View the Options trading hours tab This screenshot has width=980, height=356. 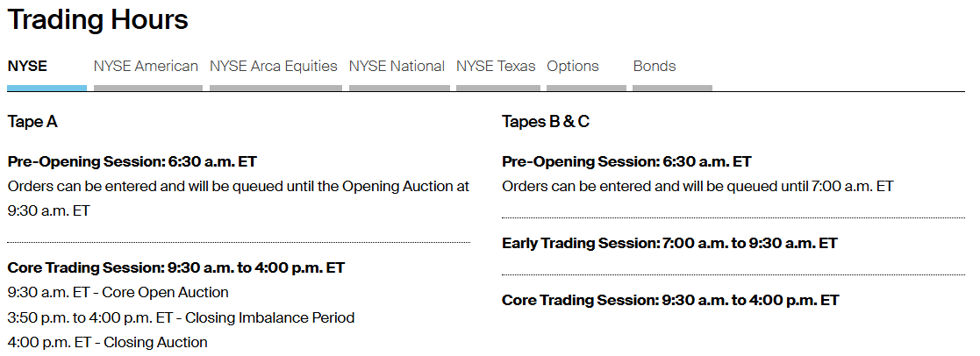pyautogui.click(x=573, y=67)
